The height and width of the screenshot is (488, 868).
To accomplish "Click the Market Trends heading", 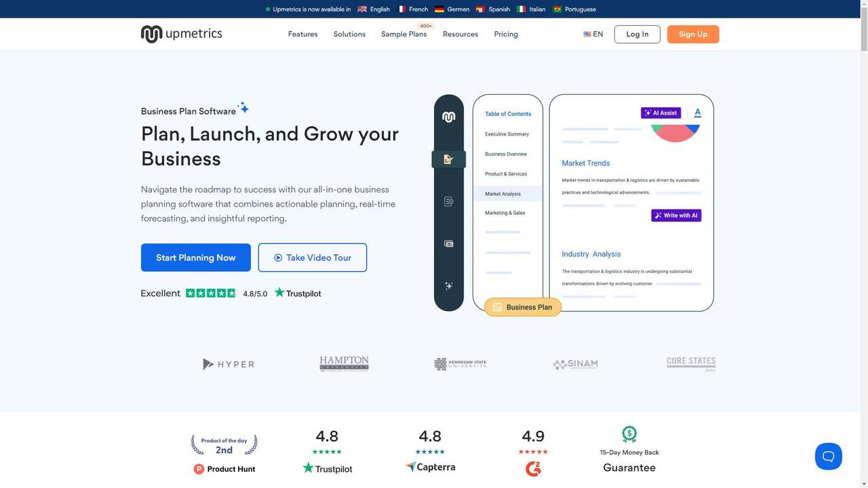I will pyautogui.click(x=586, y=163).
